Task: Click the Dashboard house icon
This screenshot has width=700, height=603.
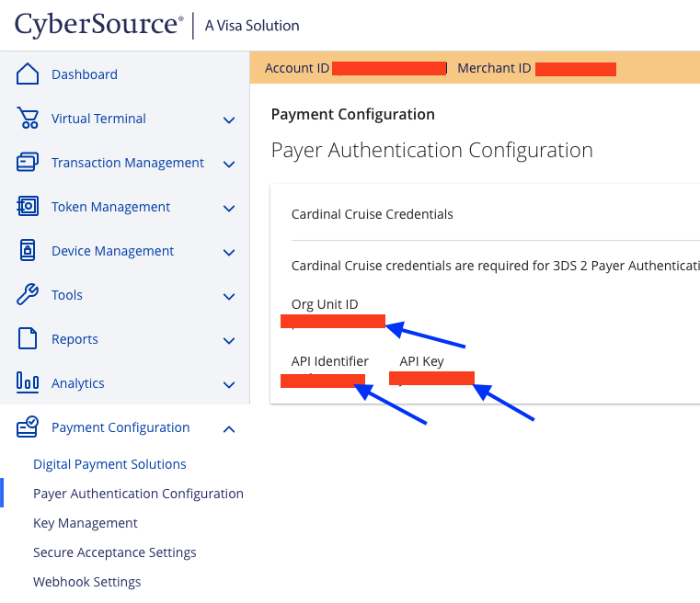Action: click(x=28, y=74)
